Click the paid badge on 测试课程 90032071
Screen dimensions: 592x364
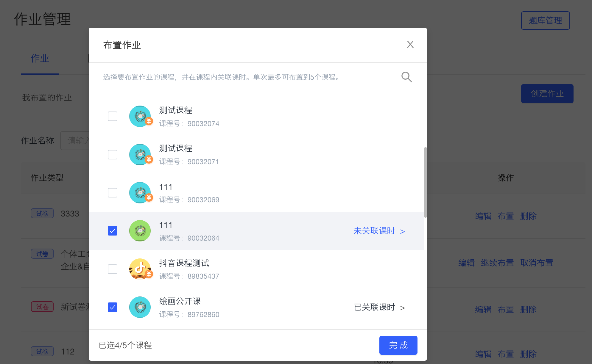[149, 159]
